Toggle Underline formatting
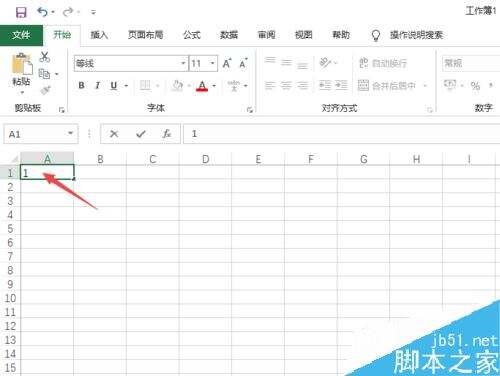This screenshot has height=376, width=500. point(114,86)
